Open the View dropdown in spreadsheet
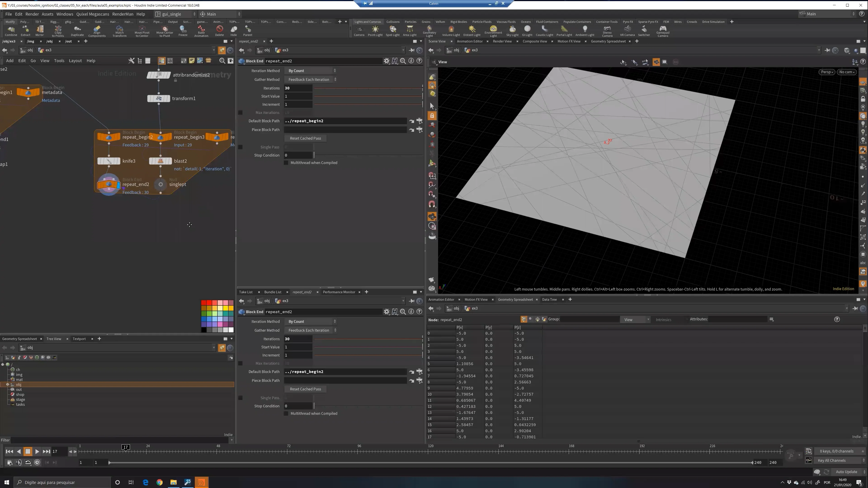 tap(635, 320)
